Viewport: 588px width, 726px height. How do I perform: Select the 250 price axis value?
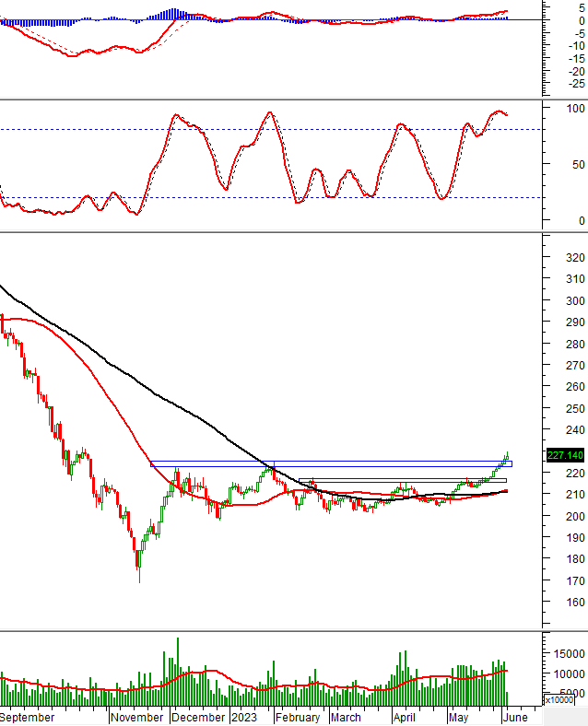[575, 409]
